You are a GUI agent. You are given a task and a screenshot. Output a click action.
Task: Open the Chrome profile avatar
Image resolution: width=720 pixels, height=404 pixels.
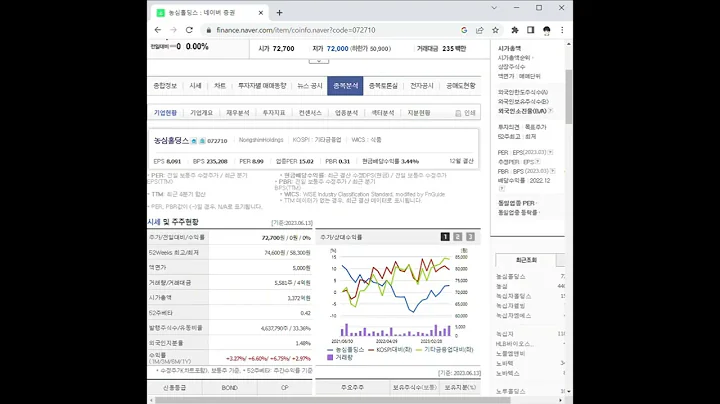pos(546,30)
